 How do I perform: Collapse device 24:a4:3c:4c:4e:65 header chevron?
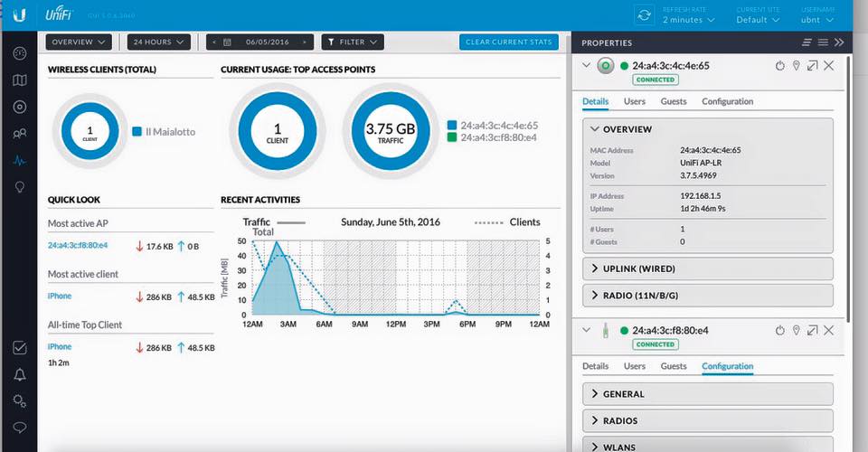coord(586,65)
